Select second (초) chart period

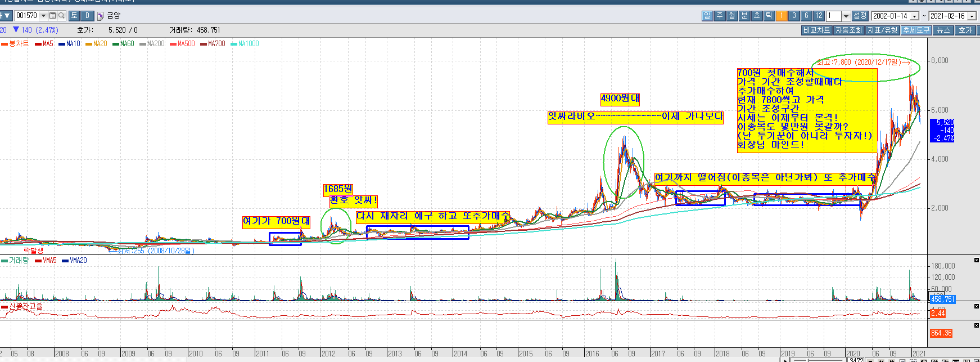coord(757,16)
